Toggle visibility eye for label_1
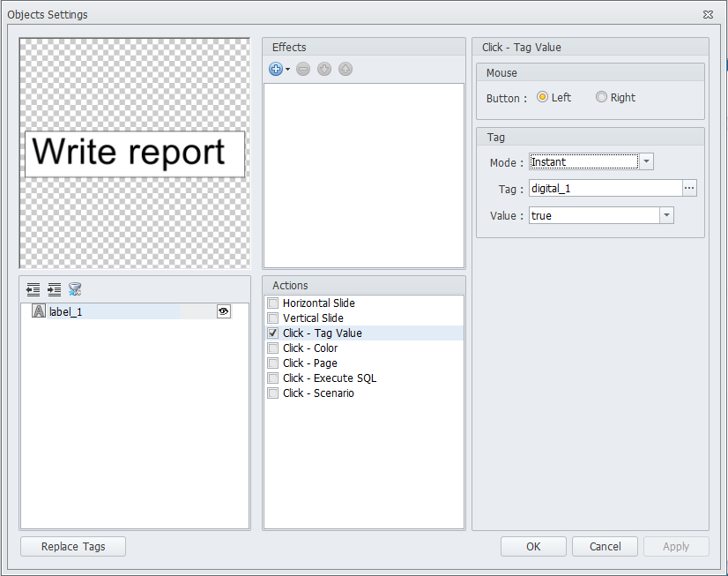This screenshot has height=576, width=728. 223,311
